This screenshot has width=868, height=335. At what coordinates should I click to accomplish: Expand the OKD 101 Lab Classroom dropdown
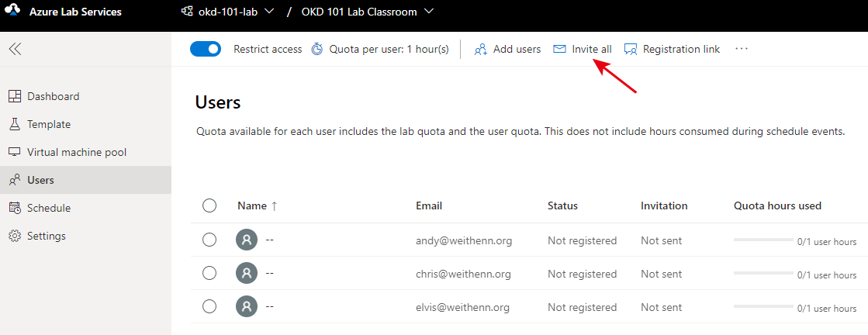(x=429, y=12)
